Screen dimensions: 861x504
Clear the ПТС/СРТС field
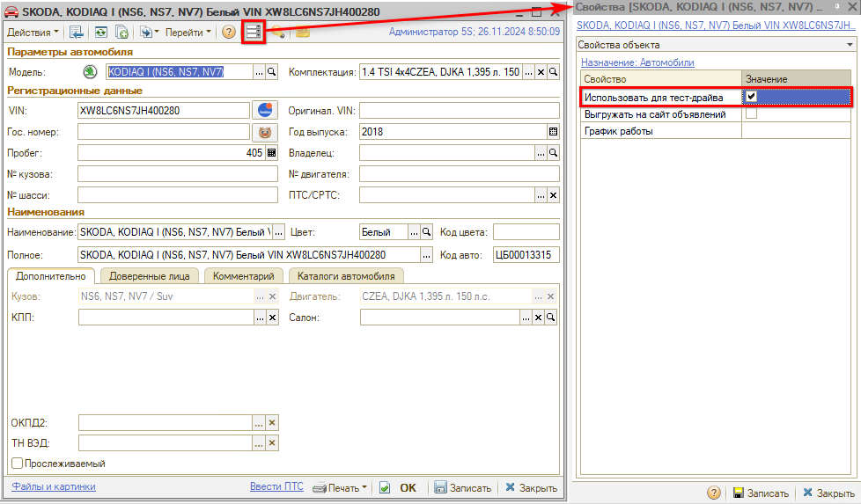(554, 195)
